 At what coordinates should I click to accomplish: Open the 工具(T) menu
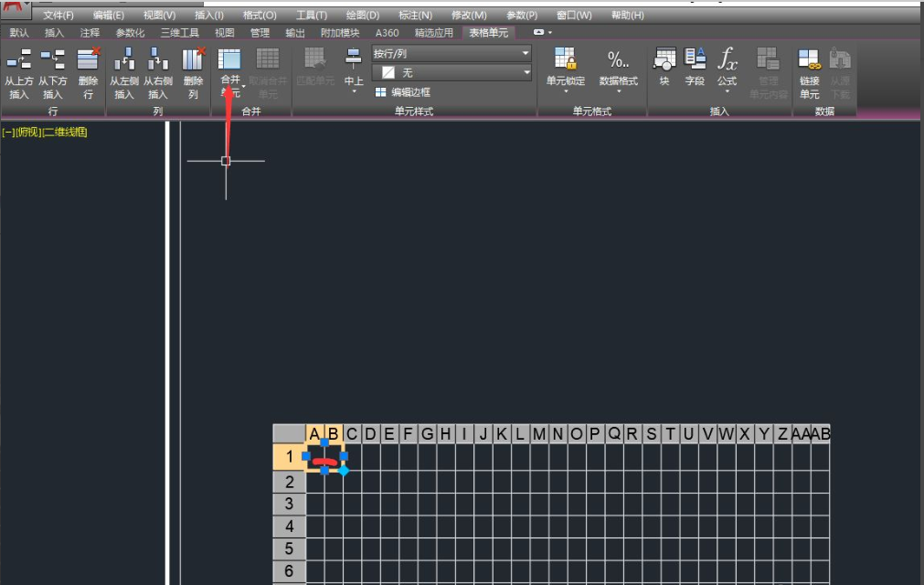point(311,16)
